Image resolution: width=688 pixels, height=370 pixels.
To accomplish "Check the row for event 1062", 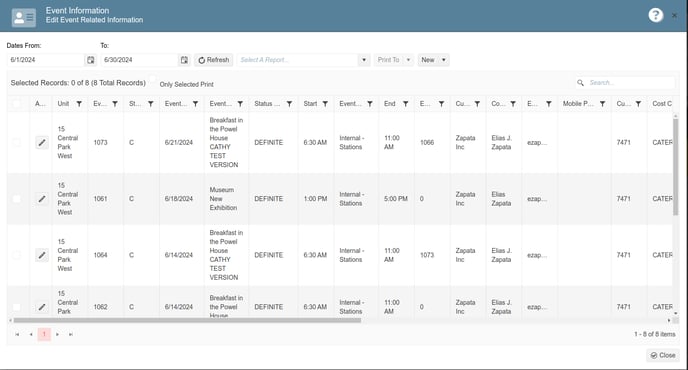I will [x=16, y=307].
